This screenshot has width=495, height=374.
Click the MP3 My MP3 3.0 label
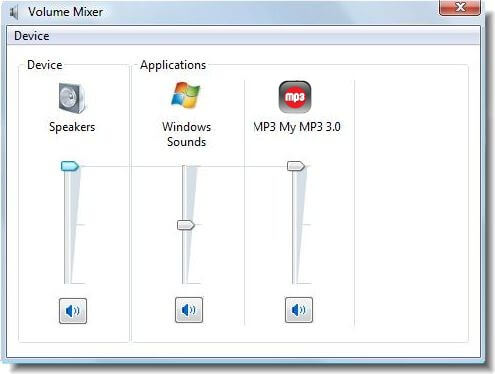297,127
